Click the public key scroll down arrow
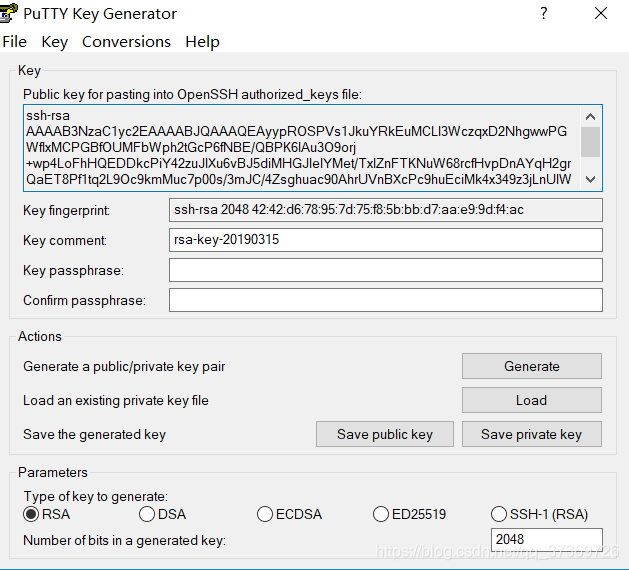The image size is (629, 570). click(590, 179)
